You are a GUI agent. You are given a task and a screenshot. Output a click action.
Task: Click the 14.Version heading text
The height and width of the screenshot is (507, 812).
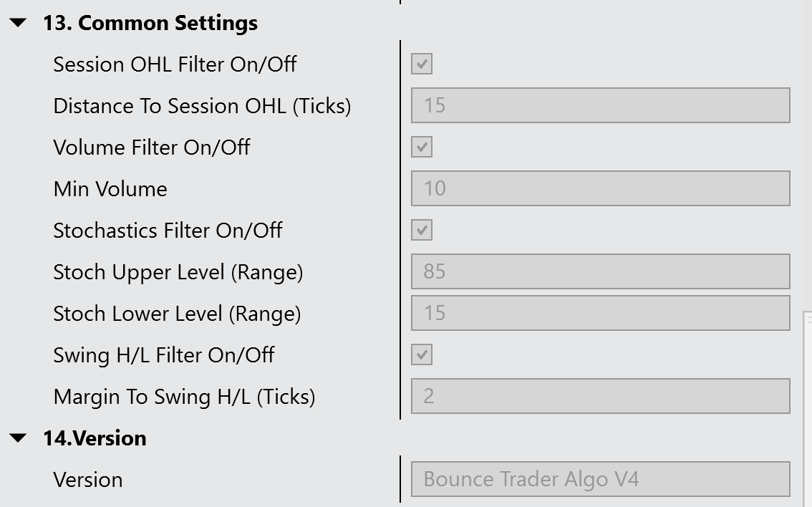point(95,438)
